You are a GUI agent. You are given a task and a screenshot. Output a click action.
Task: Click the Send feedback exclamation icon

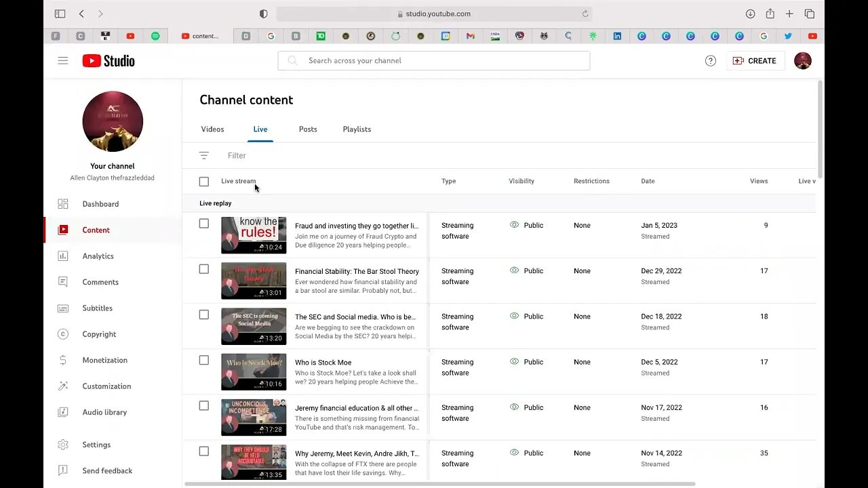(x=63, y=471)
